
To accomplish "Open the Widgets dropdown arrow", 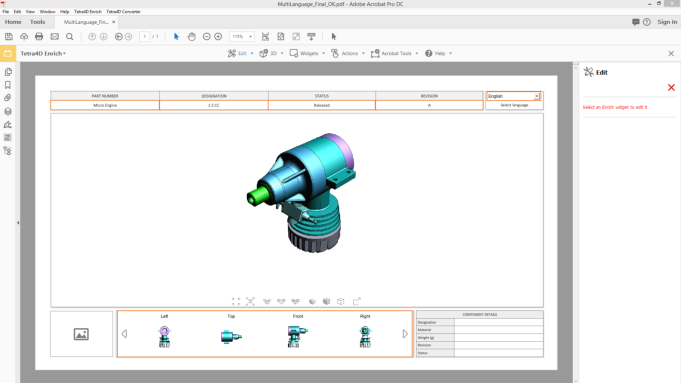I will coord(324,53).
